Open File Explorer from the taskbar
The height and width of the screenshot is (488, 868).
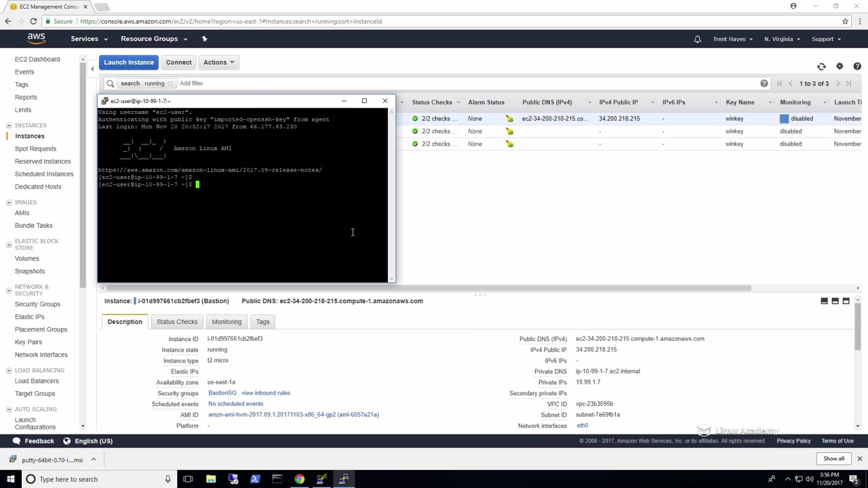211,479
